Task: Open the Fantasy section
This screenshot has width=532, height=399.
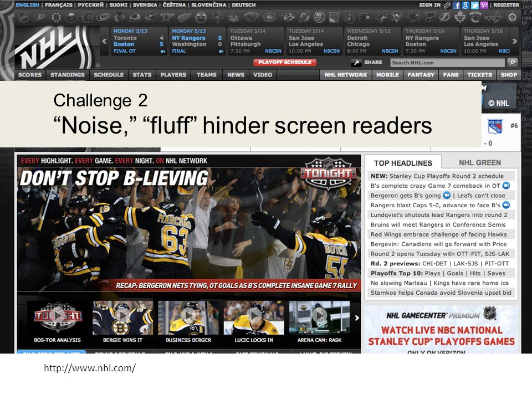Action: click(421, 75)
